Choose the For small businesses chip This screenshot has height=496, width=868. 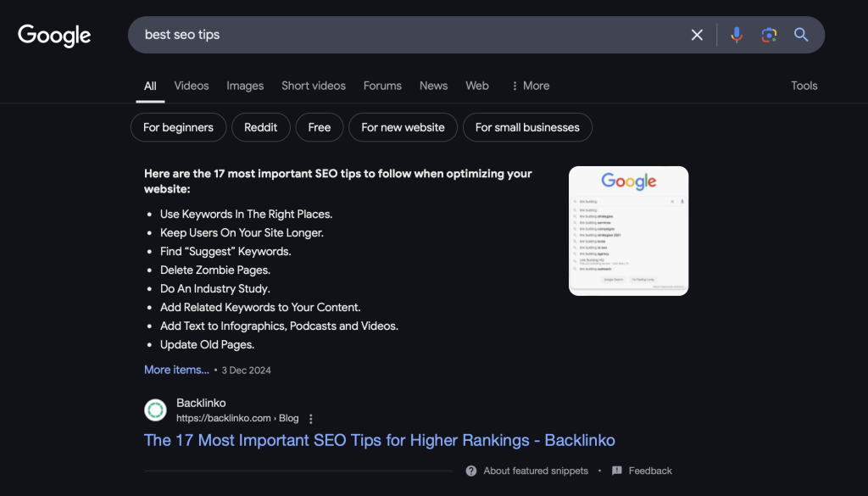527,127
